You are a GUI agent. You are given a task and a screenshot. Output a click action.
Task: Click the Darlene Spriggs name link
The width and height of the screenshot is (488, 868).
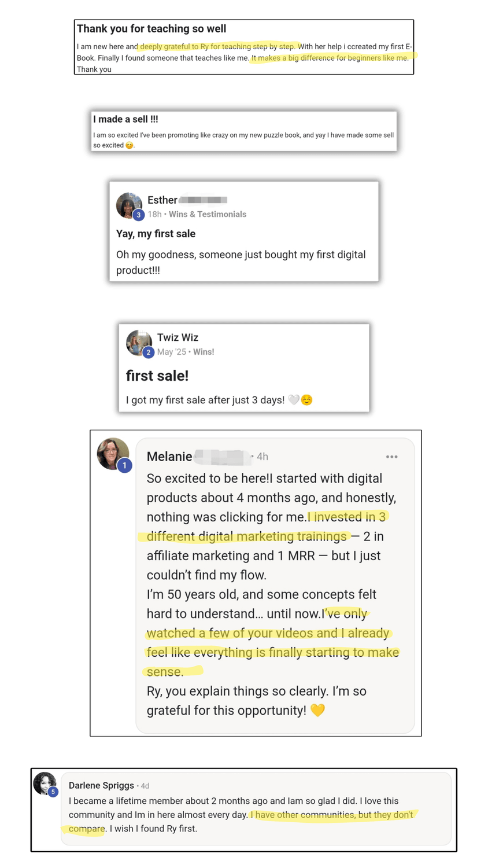tap(101, 785)
